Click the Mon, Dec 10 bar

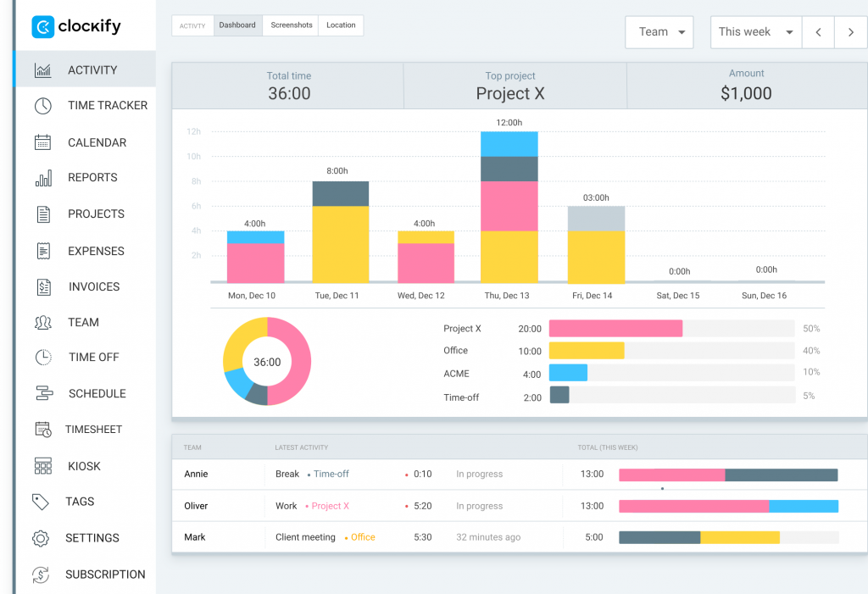click(x=255, y=257)
